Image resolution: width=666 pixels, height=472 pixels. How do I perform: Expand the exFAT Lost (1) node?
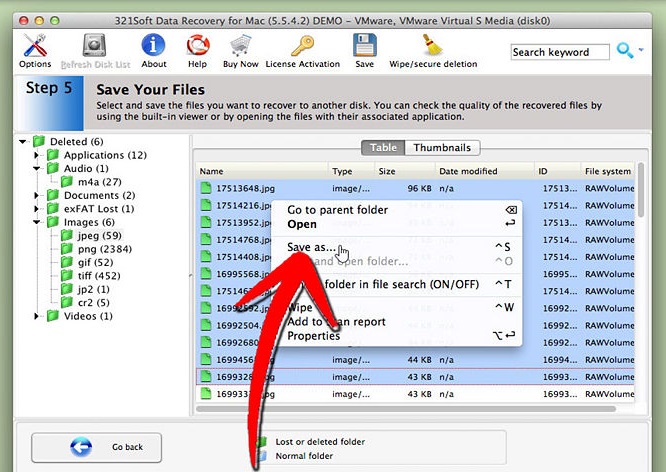point(37,209)
